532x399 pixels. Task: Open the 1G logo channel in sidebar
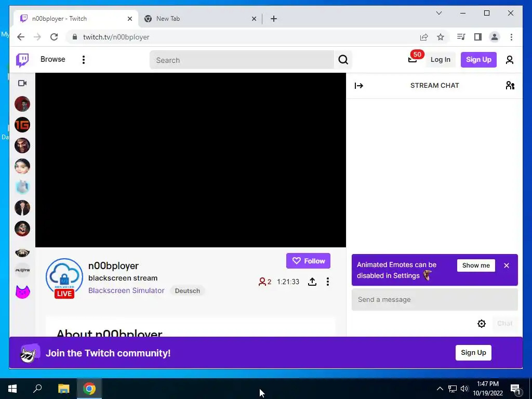[x=22, y=125]
